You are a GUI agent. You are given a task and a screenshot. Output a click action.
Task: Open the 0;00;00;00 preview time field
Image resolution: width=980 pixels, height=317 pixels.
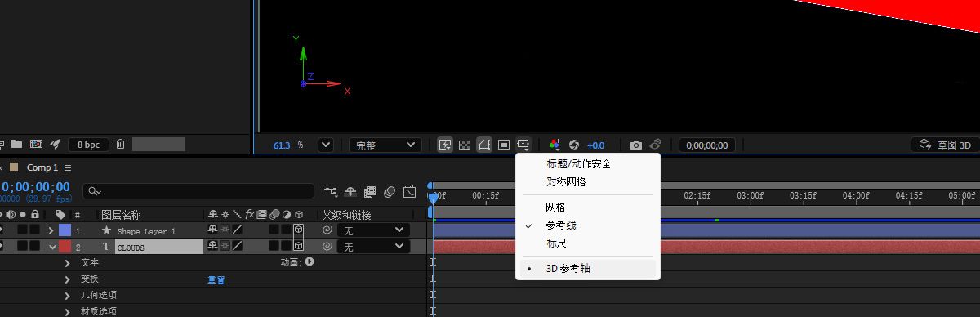coord(707,145)
